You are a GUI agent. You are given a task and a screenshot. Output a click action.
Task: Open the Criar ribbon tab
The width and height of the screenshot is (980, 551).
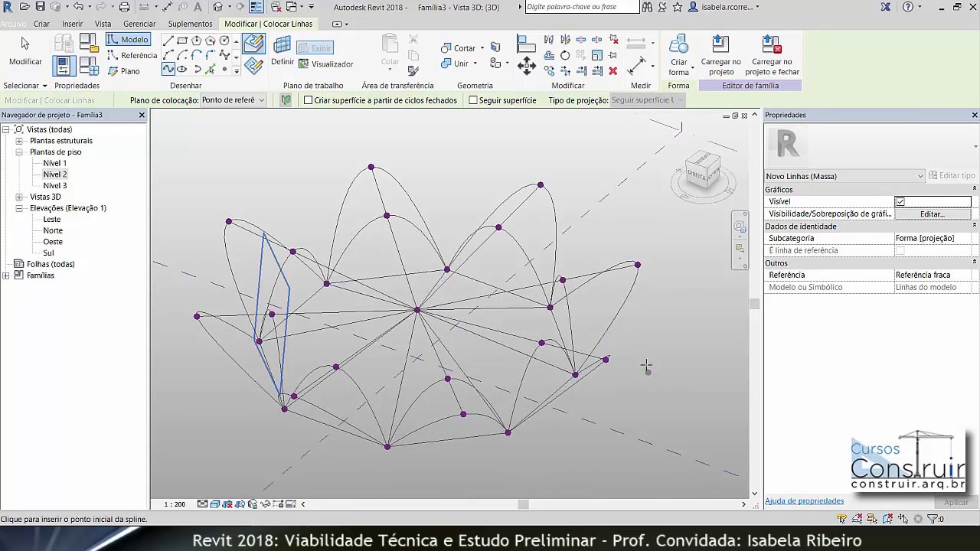pyautogui.click(x=41, y=24)
